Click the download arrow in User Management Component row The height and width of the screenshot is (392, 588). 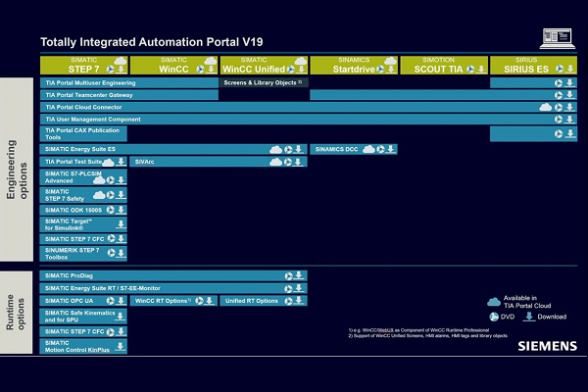(569, 120)
